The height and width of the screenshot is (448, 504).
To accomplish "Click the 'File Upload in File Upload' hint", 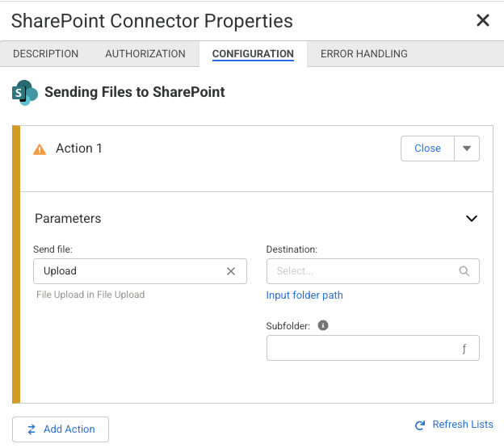I will pos(90,295).
